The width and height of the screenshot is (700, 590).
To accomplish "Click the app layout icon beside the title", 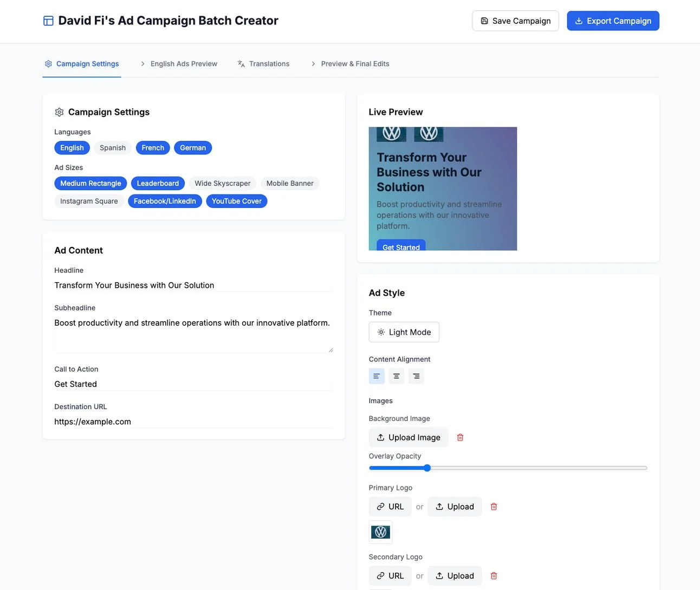I will pyautogui.click(x=48, y=21).
